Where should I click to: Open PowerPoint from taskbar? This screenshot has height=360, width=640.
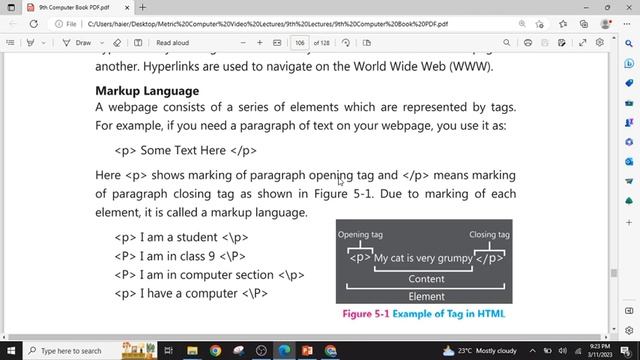point(307,351)
